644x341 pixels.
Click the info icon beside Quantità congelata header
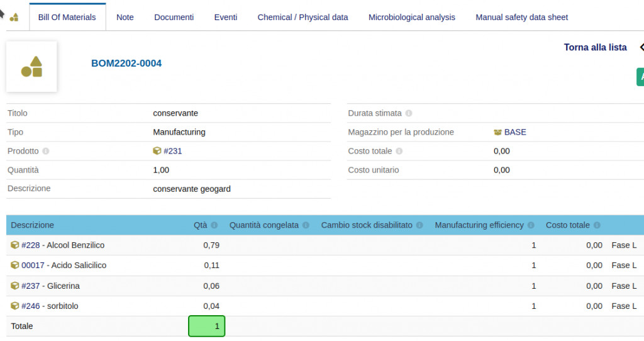click(x=306, y=225)
